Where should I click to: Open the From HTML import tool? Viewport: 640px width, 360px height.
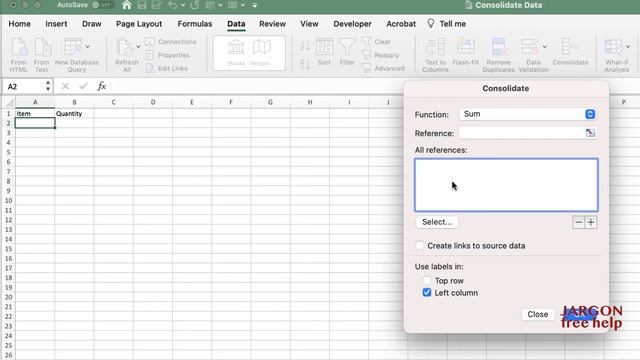point(18,55)
